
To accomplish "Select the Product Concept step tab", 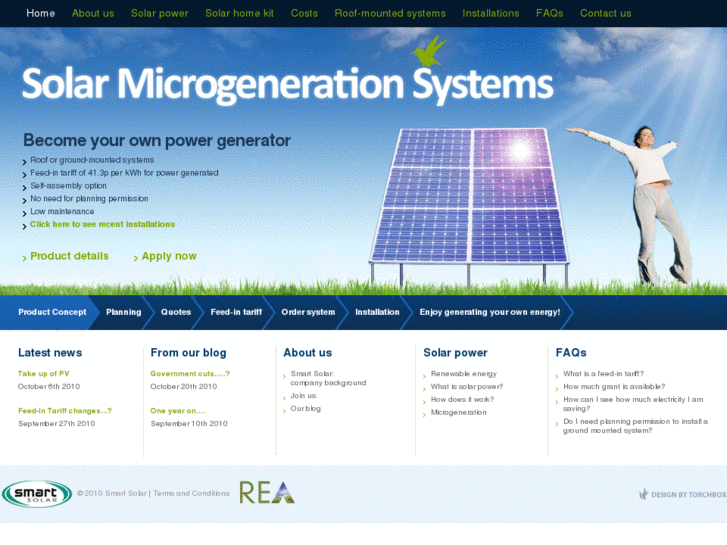I will point(52,312).
